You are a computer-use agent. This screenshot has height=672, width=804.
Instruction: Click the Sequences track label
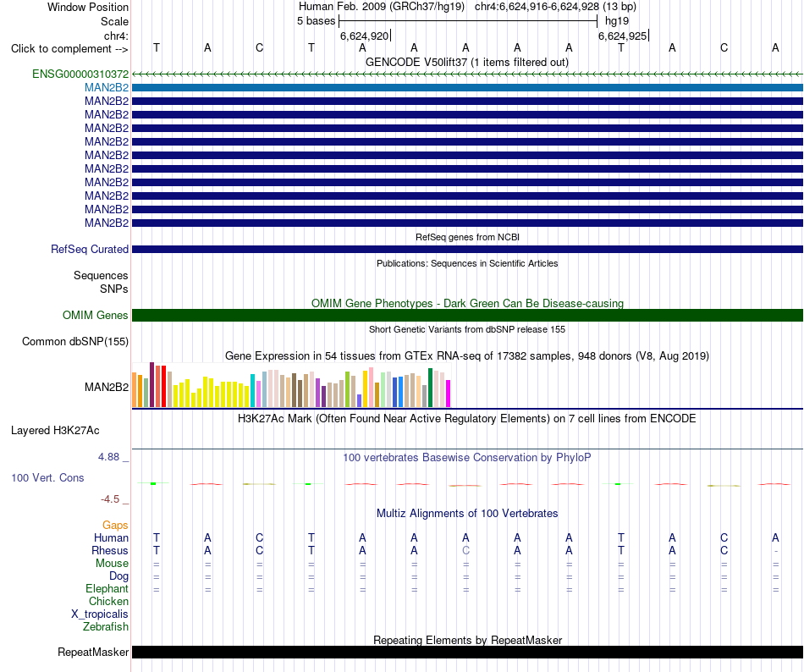[101, 276]
